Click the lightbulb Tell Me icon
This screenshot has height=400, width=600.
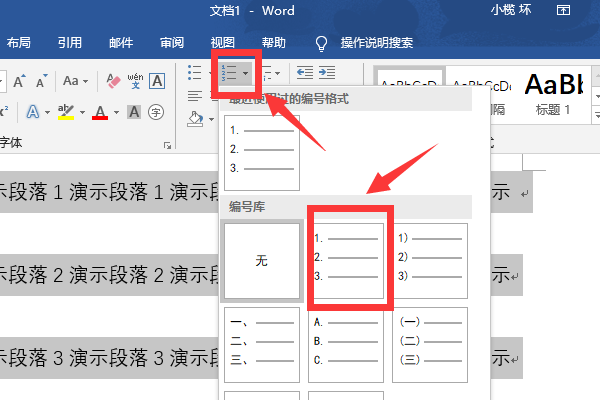click(x=321, y=43)
